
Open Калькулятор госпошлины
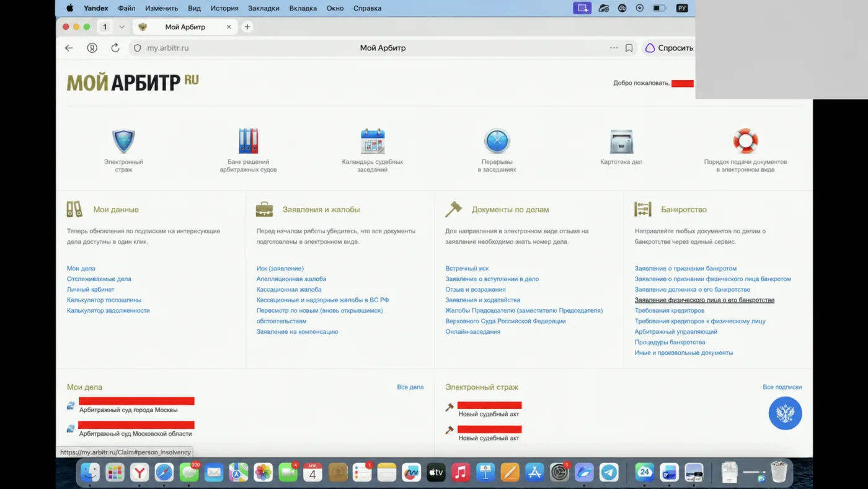[x=104, y=300]
